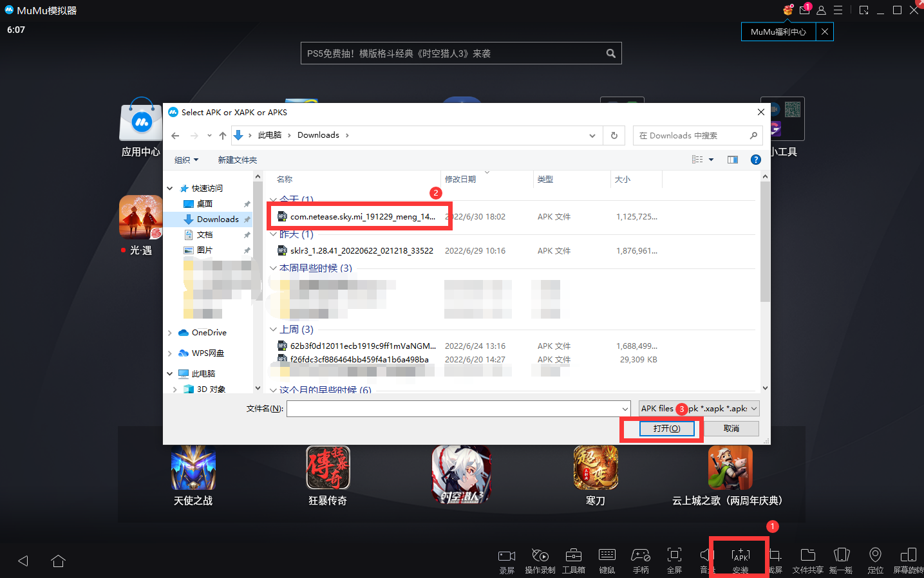The width and height of the screenshot is (924, 578).
Task: Collapse the 本周早些时候 (3) group
Action: tap(273, 268)
